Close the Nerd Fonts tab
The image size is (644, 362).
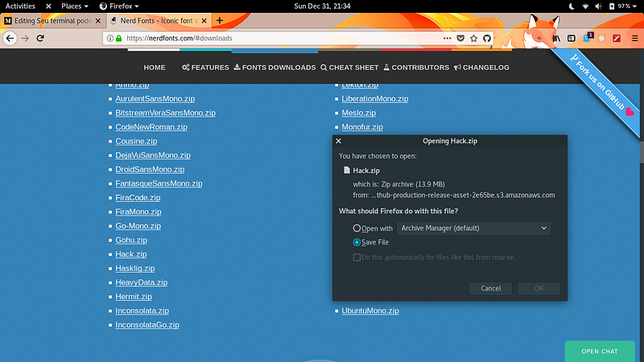[x=204, y=21]
